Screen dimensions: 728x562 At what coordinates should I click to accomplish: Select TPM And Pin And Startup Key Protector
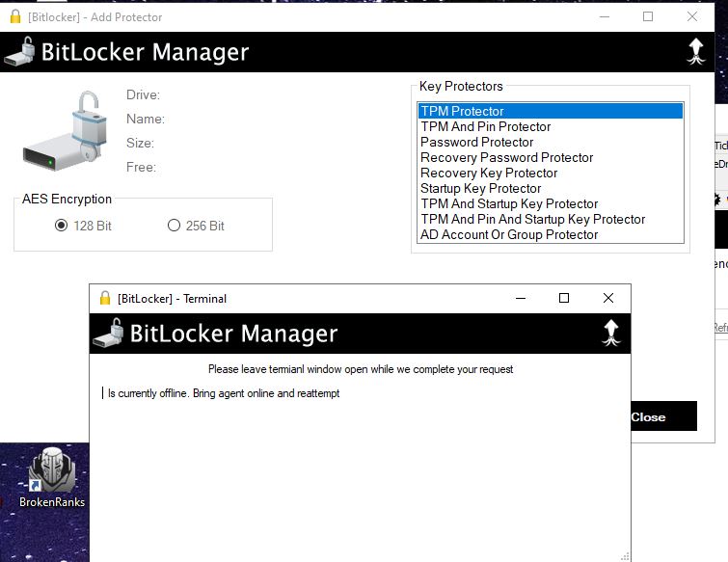[x=551, y=219]
